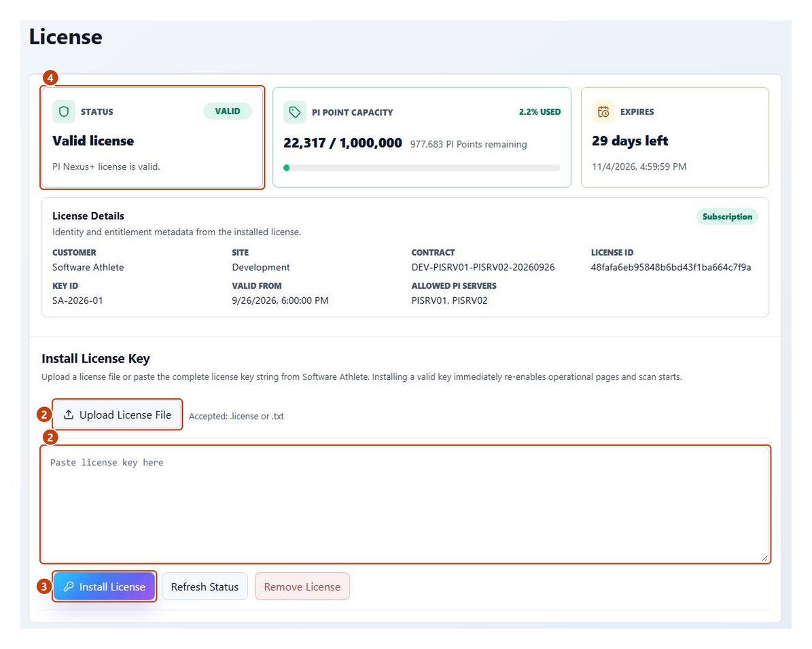Click the key icon on Install License
The width and height of the screenshot is (812, 649).
(x=69, y=586)
